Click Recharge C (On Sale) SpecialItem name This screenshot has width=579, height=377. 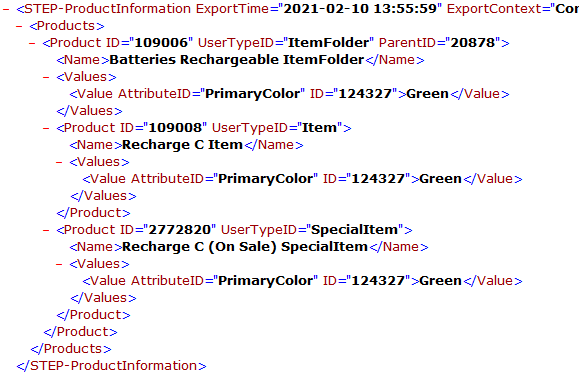pos(245,247)
